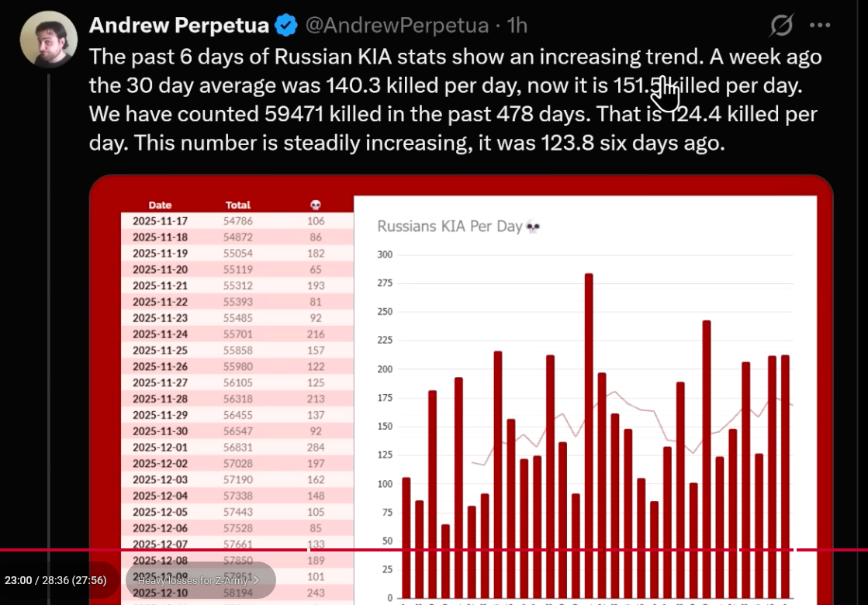
Task: Click the 'Heavy losses for Z-Army' chapter label
Action: click(192, 580)
